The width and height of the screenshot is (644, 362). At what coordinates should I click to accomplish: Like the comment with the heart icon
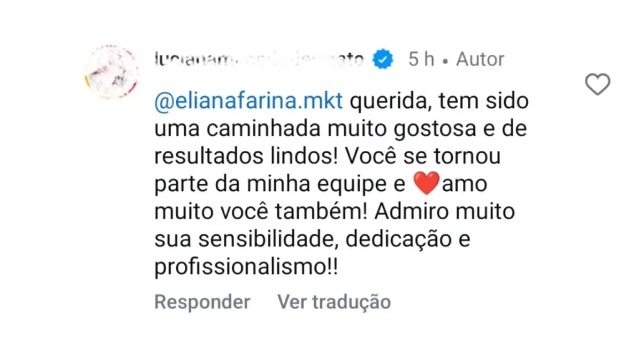tap(597, 84)
